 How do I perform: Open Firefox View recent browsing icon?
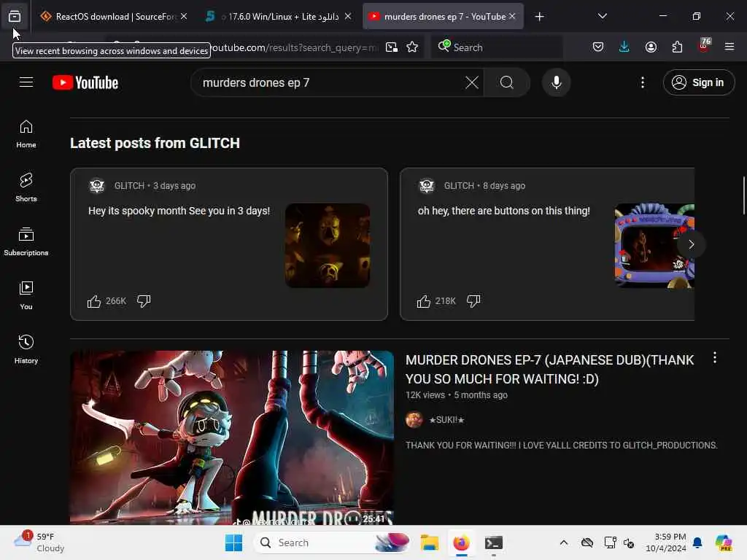(x=15, y=16)
